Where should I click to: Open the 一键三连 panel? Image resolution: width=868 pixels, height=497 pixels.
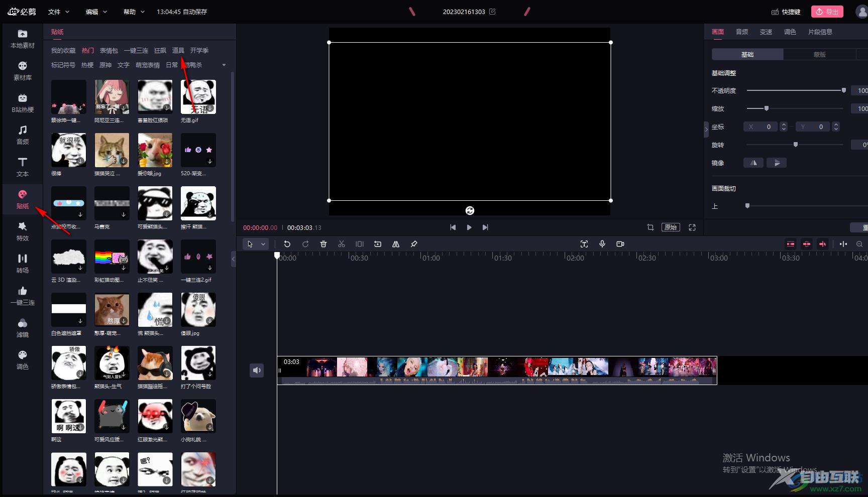pyautogui.click(x=23, y=296)
